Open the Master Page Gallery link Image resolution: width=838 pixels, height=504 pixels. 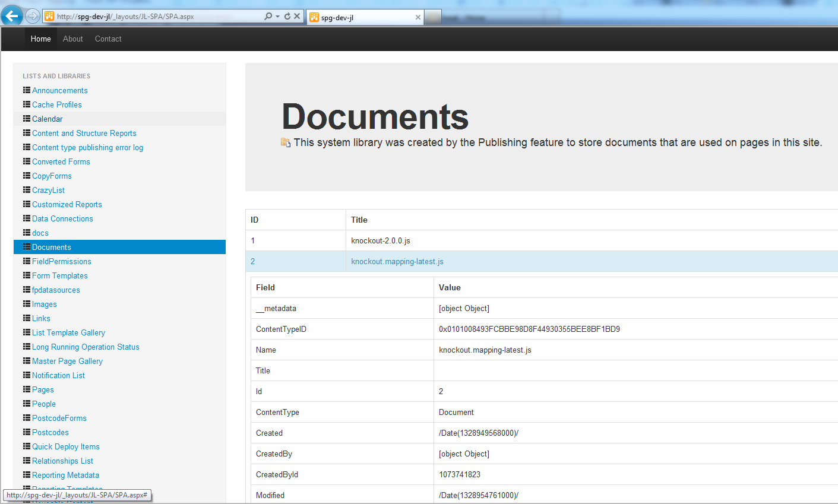point(67,362)
